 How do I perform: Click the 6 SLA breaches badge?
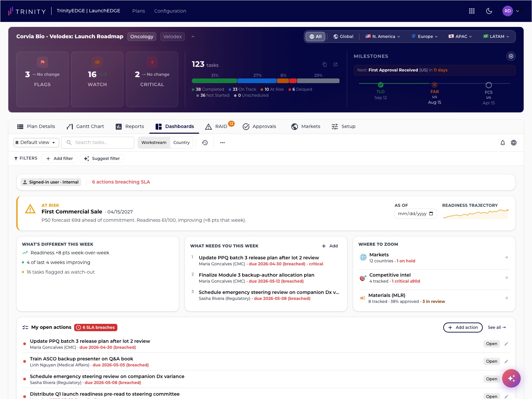(x=96, y=328)
